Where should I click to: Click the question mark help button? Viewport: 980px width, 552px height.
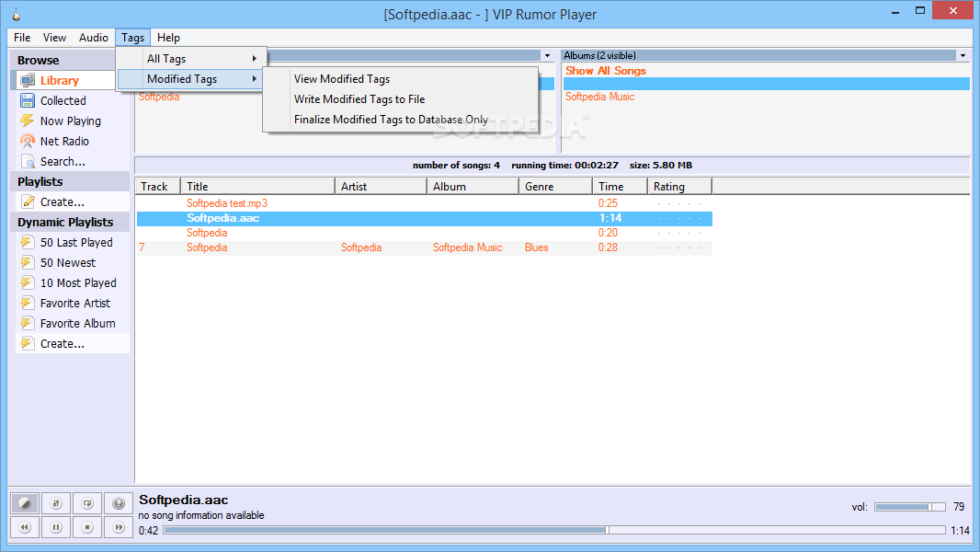click(118, 503)
